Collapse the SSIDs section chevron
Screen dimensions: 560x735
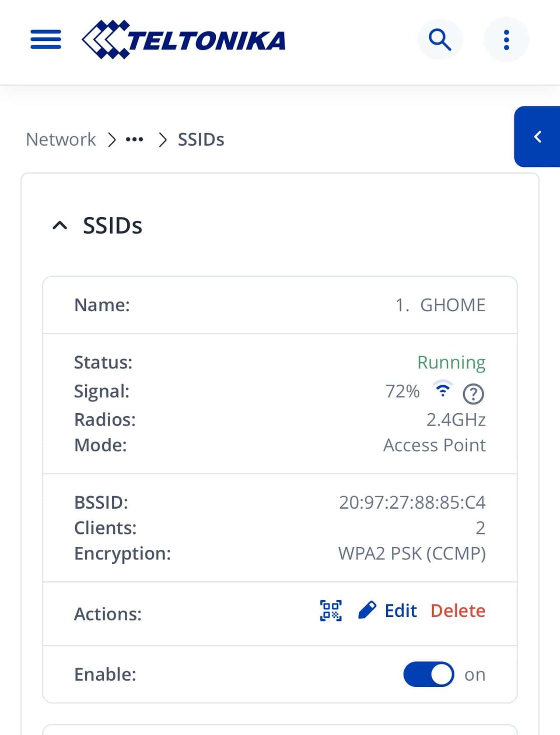(60, 225)
